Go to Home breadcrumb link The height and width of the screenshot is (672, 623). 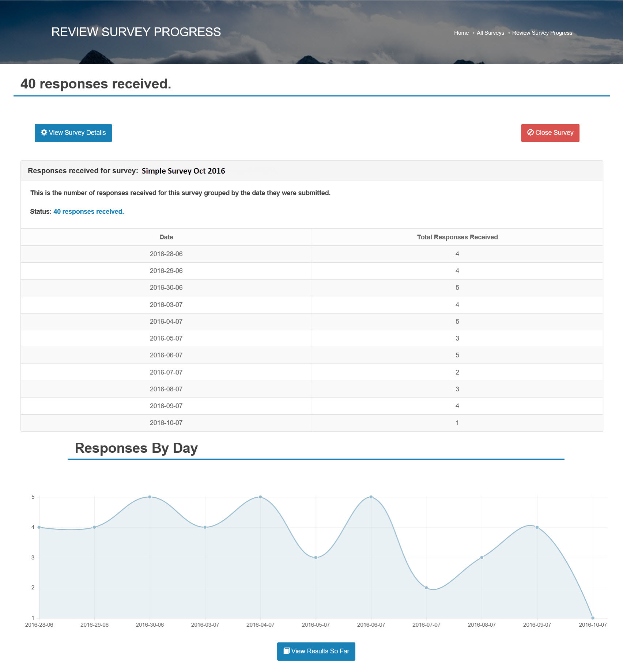(x=461, y=33)
